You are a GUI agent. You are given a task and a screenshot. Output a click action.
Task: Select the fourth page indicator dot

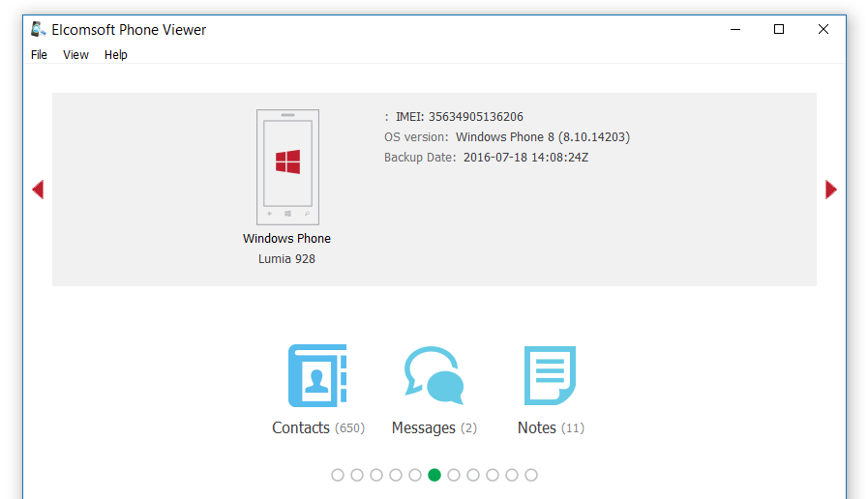tap(396, 475)
